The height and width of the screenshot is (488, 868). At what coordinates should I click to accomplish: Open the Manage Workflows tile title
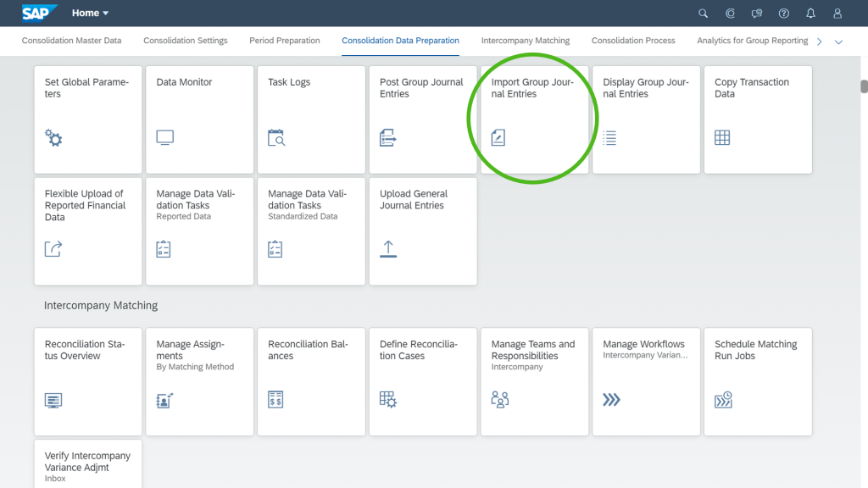(644, 344)
